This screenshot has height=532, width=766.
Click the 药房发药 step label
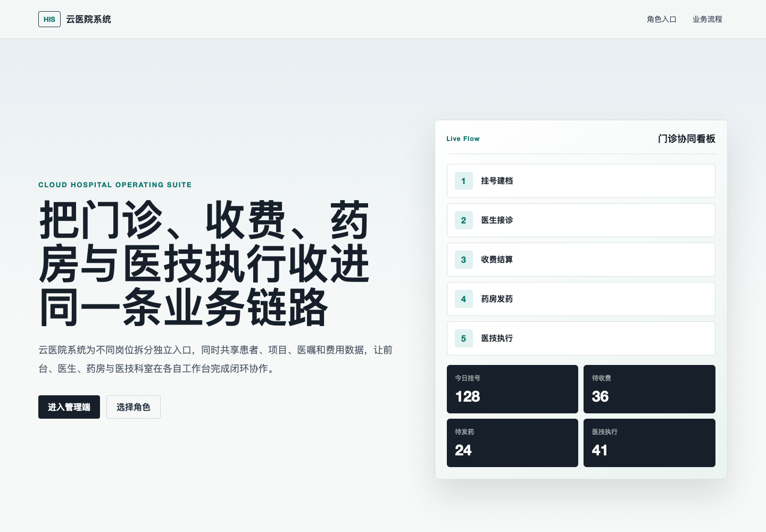(x=497, y=299)
